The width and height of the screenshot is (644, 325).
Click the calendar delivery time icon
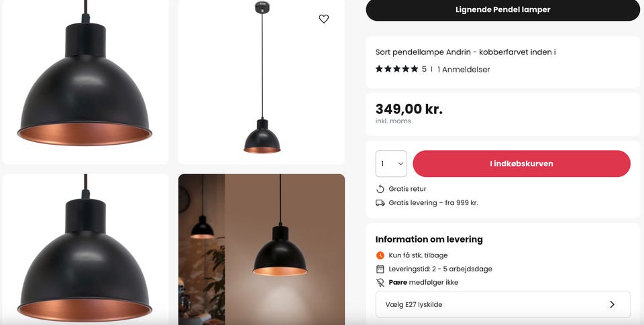(x=380, y=269)
